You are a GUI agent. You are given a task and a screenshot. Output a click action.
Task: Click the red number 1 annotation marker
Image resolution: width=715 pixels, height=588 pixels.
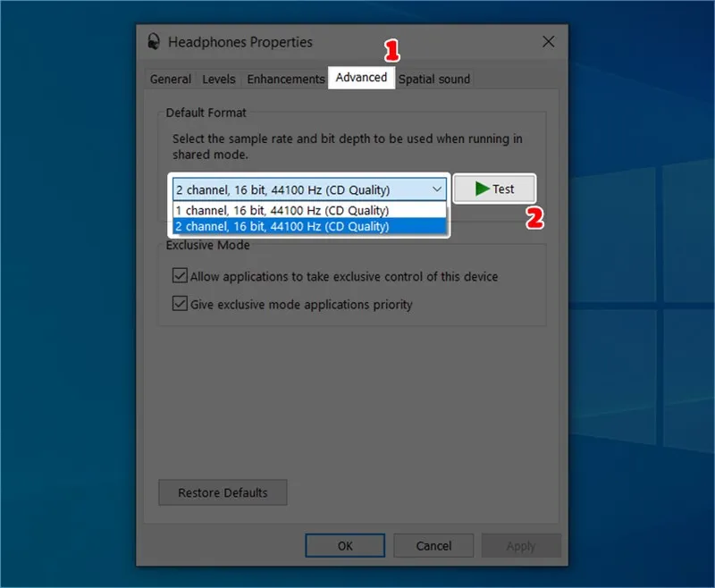pos(391,51)
